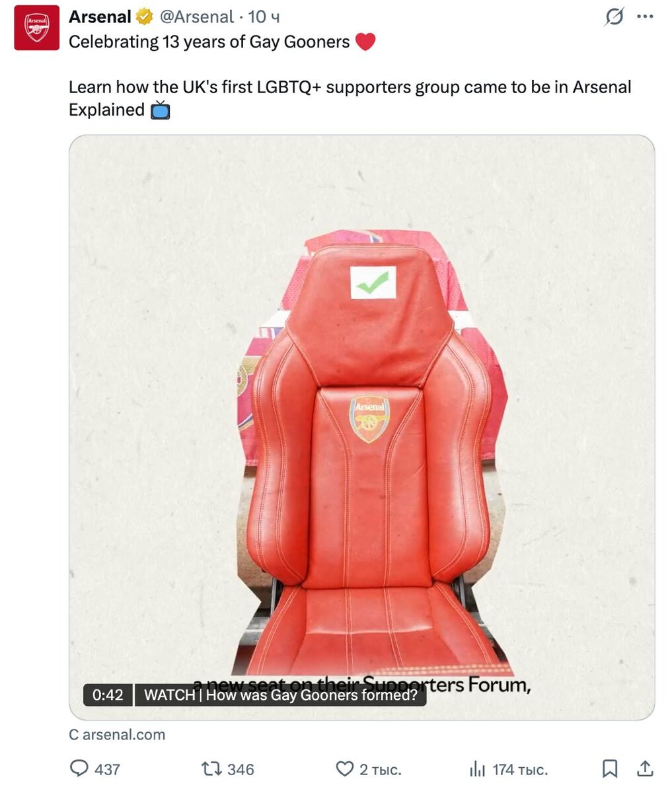Click the reply icon with 437 comments

click(x=79, y=769)
